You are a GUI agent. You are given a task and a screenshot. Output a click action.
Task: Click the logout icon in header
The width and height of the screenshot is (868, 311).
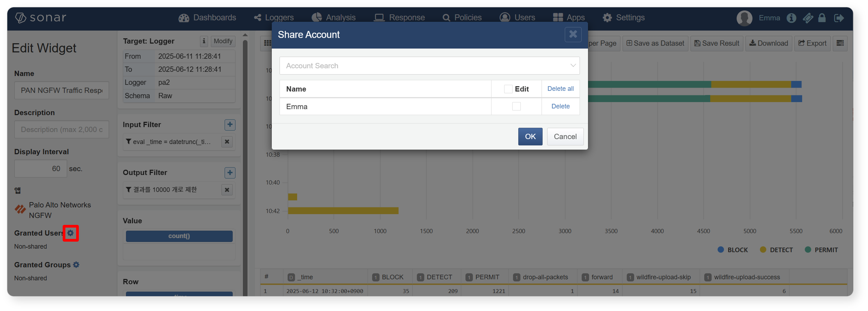(x=839, y=18)
